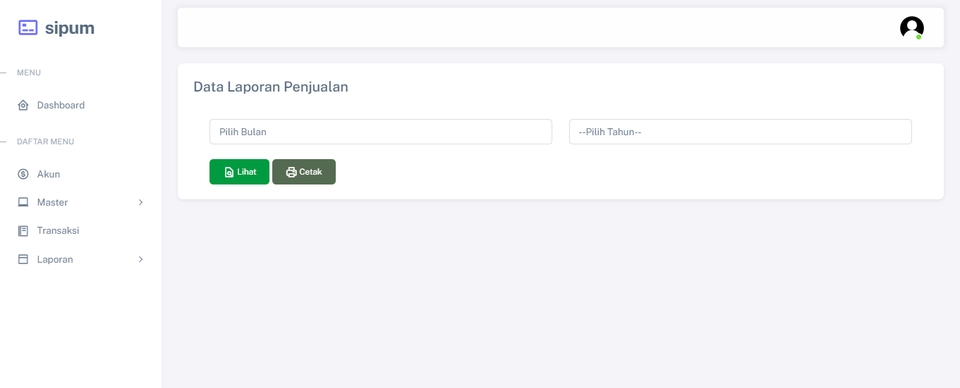Click the Transaksi book icon
The image size is (960, 388).
point(23,231)
